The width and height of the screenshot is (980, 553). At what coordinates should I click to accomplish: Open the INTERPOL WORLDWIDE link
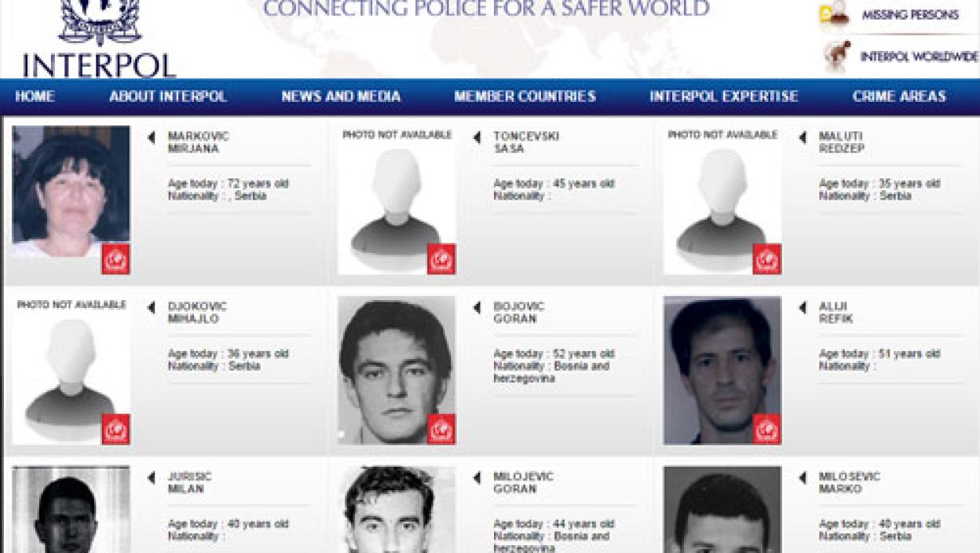(920, 57)
